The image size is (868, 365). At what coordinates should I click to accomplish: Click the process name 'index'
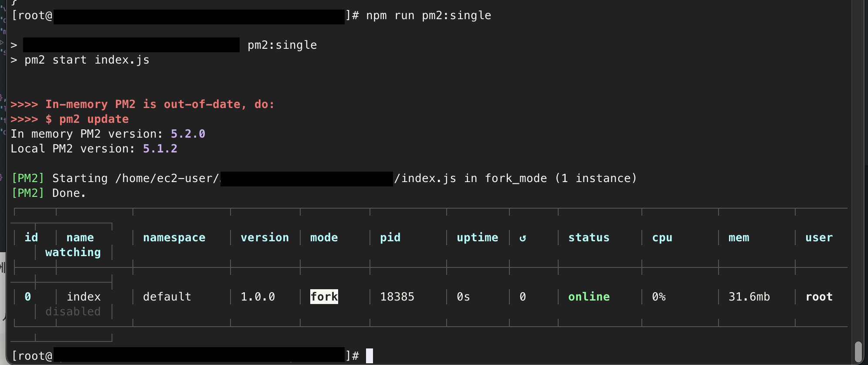(x=83, y=297)
